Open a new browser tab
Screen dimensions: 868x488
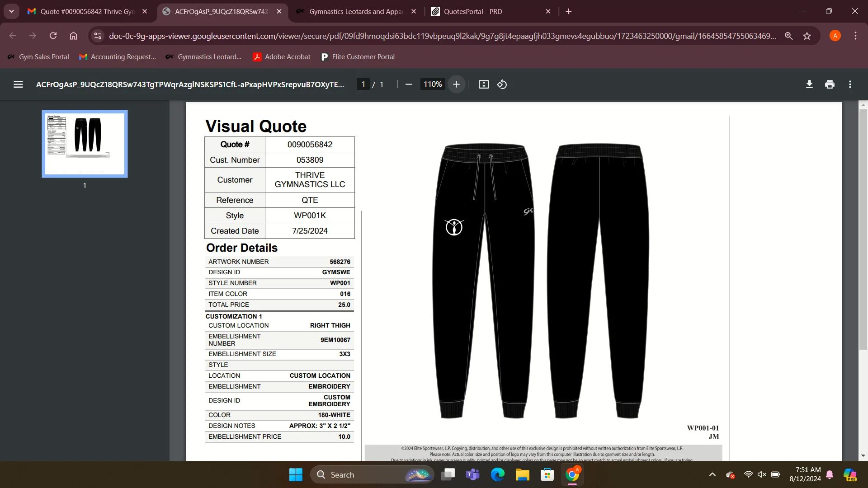click(569, 11)
